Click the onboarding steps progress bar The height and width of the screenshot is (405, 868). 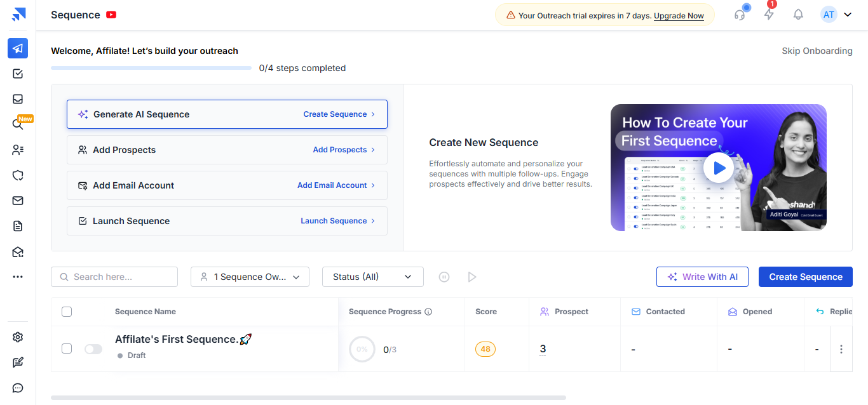tap(151, 68)
